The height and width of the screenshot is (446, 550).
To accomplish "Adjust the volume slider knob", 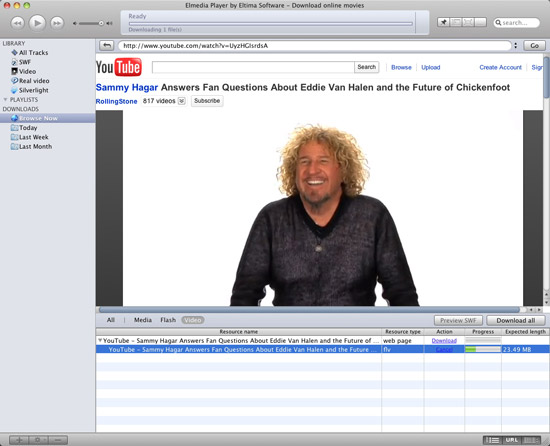I will [101, 23].
